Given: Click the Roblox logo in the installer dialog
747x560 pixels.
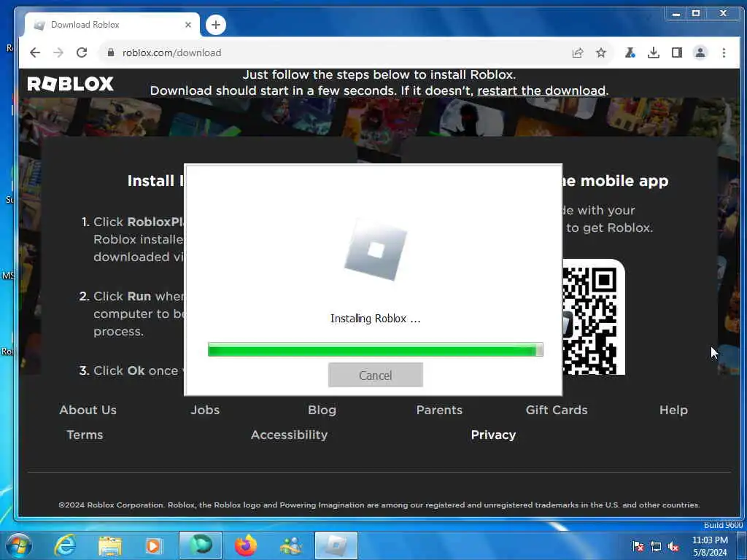Looking at the screenshot, I should click(x=376, y=249).
